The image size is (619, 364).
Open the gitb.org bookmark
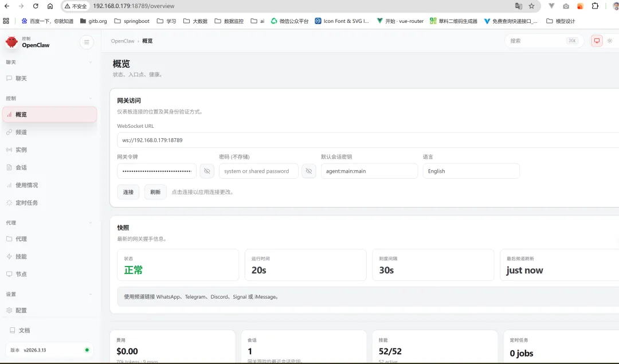point(93,21)
